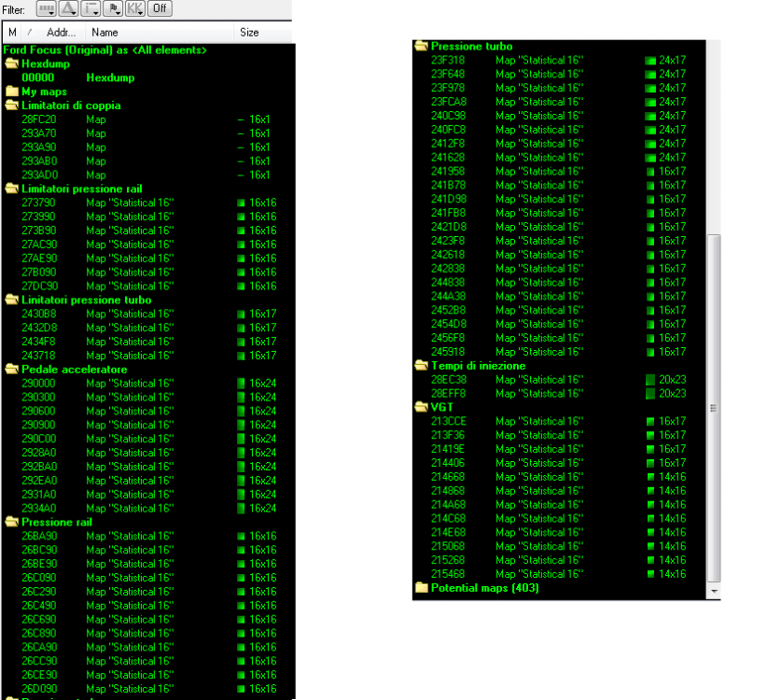
Task: Collapse the Pedale acceleratore folder
Action: point(12,370)
